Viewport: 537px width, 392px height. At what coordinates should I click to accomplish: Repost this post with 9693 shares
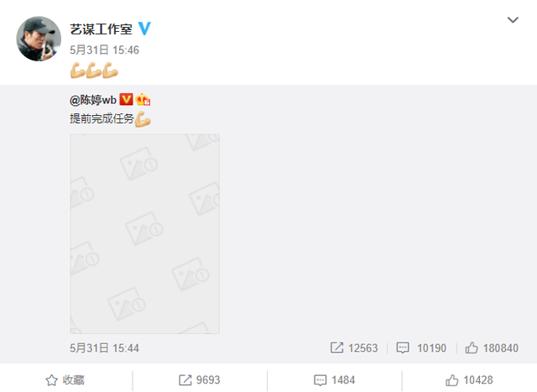pyautogui.click(x=200, y=380)
